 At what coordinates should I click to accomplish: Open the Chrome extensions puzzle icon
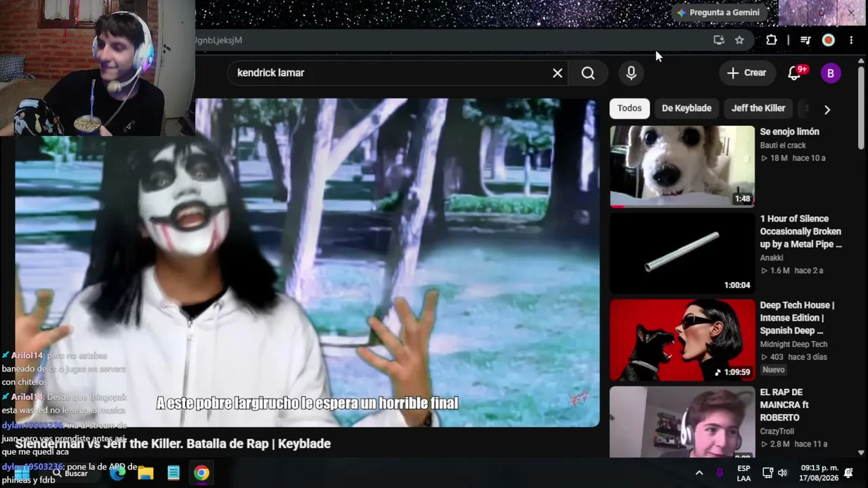pyautogui.click(x=771, y=40)
